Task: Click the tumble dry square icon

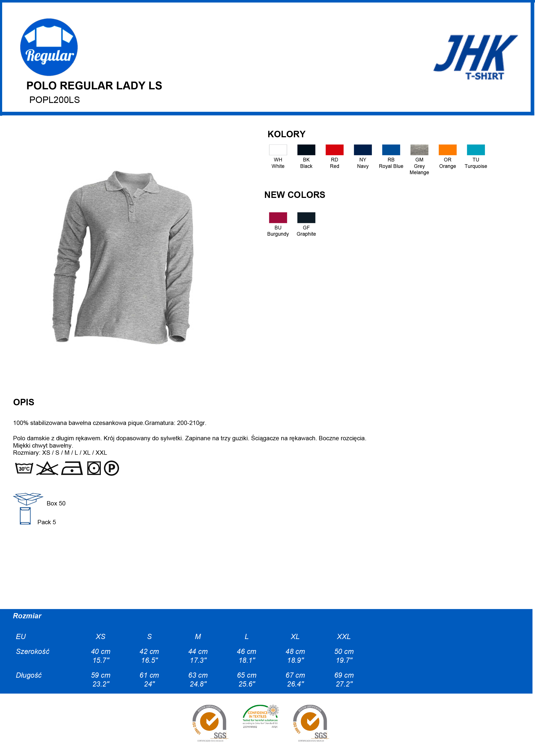Action: pyautogui.click(x=94, y=468)
